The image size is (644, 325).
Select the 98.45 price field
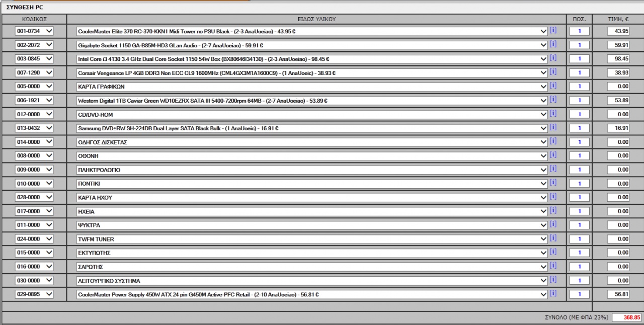[x=618, y=59]
